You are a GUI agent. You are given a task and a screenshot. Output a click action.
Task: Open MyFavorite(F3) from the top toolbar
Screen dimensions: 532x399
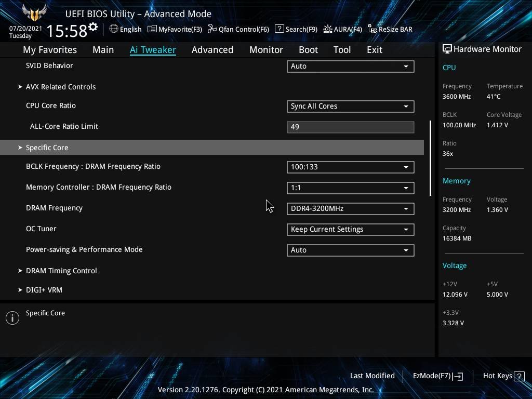click(x=152, y=29)
